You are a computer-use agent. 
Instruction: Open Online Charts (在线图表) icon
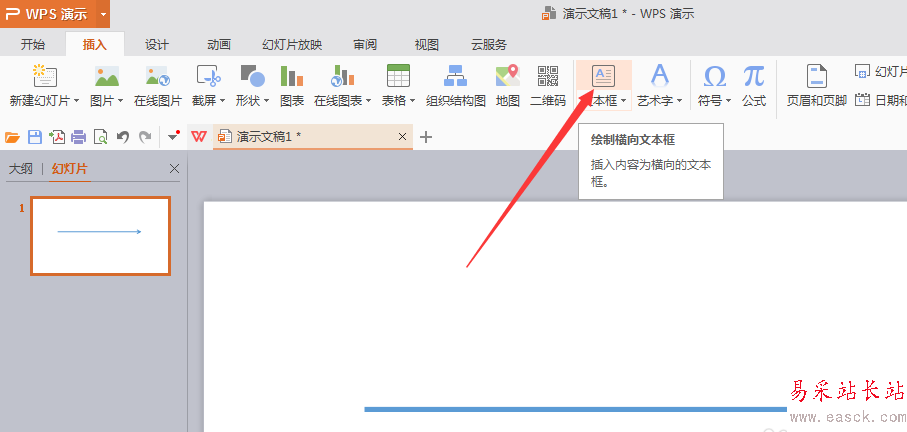point(342,76)
